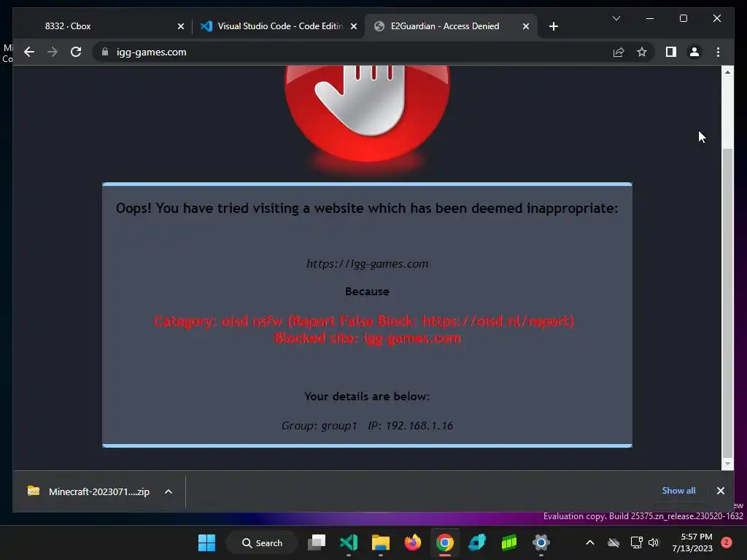Open notifications badge showing 2
The width and height of the screenshot is (747, 560).
tap(727, 542)
